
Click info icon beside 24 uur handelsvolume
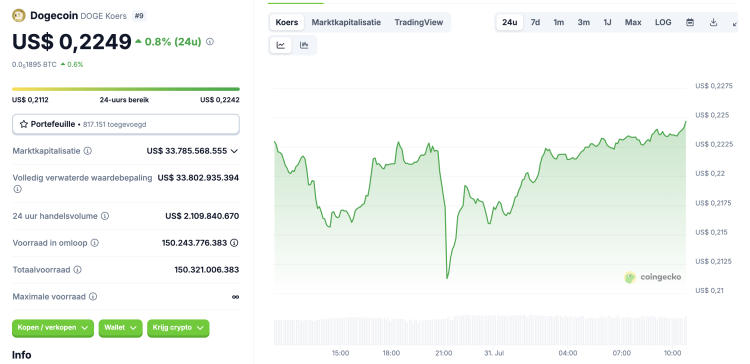click(x=105, y=216)
